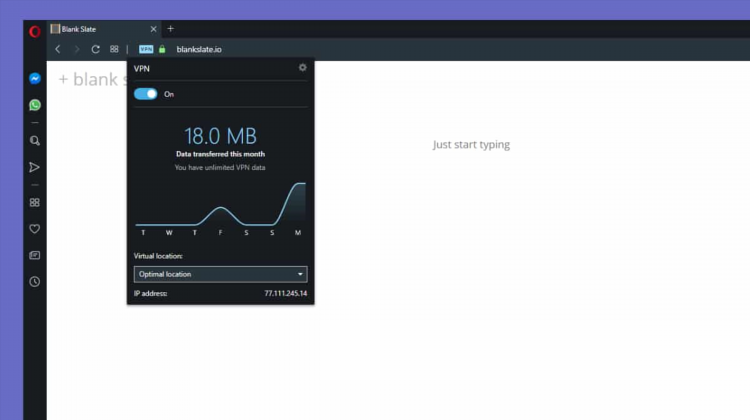
Task: Select the Blank Slate tab
Action: (x=104, y=29)
